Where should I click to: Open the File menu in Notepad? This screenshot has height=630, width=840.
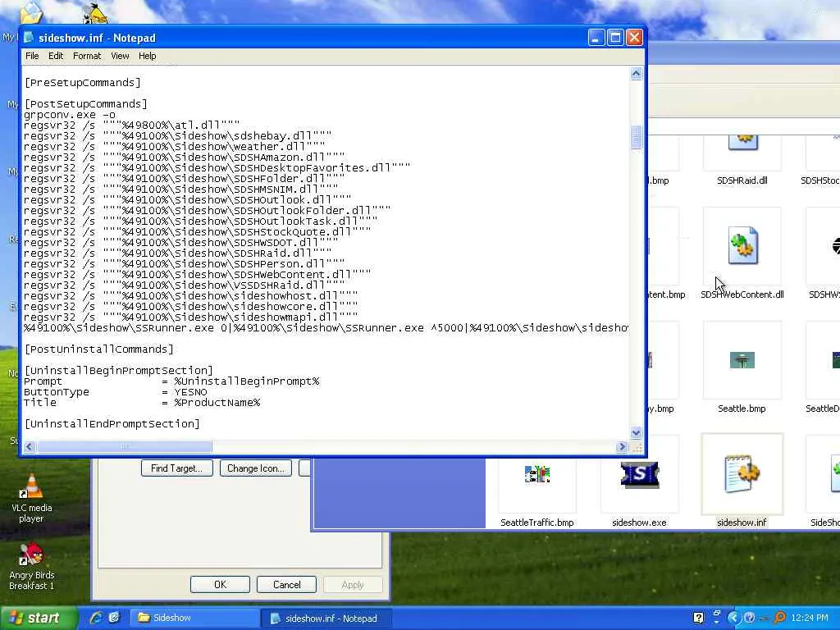(32, 56)
